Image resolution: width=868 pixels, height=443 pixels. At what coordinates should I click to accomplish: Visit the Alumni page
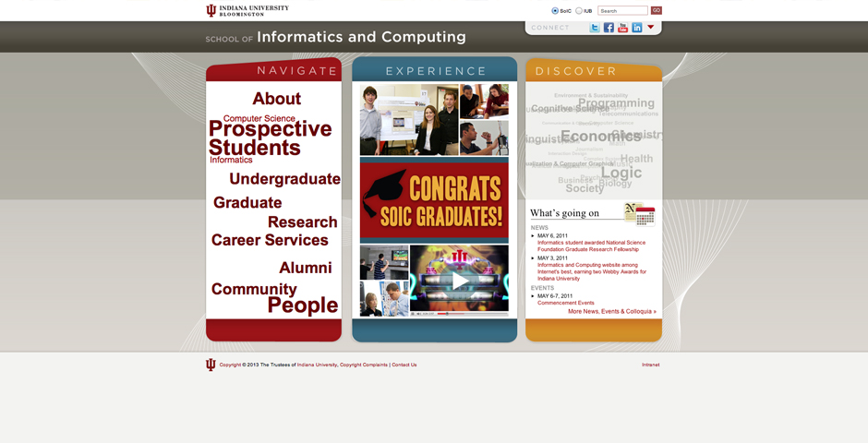[305, 268]
